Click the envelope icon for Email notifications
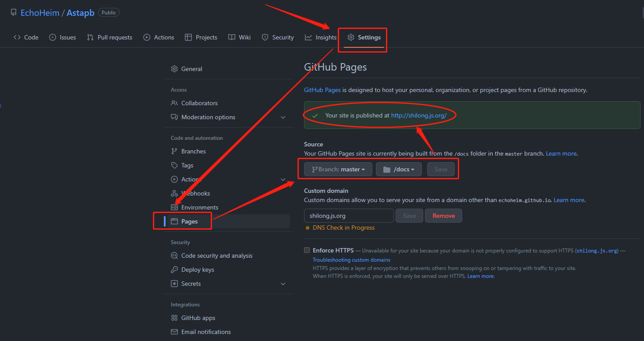 click(x=174, y=332)
